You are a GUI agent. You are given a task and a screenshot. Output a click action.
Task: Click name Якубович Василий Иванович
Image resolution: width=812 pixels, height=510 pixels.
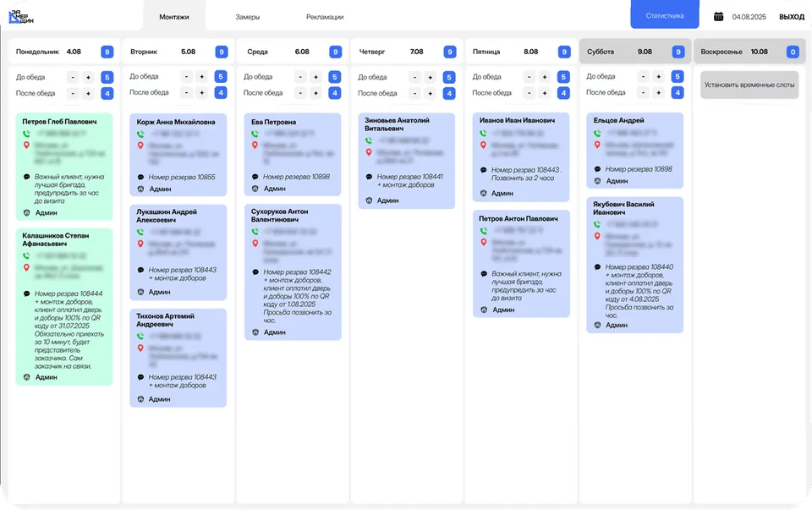click(623, 208)
